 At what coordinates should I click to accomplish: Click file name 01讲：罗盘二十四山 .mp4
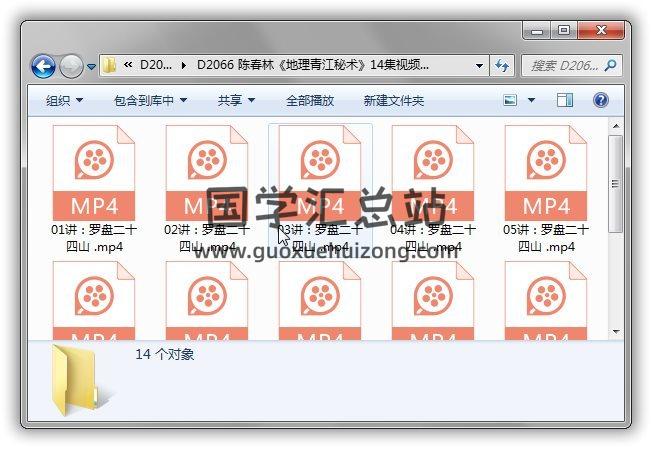click(94, 238)
